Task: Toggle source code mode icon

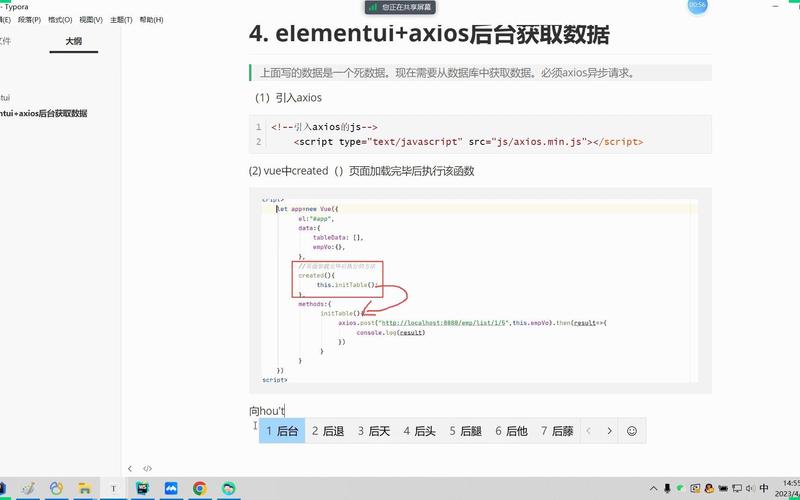Action: 147,468
